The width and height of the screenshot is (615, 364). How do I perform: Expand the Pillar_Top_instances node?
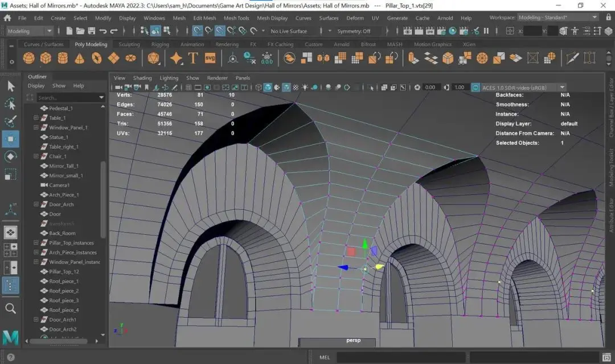point(36,243)
